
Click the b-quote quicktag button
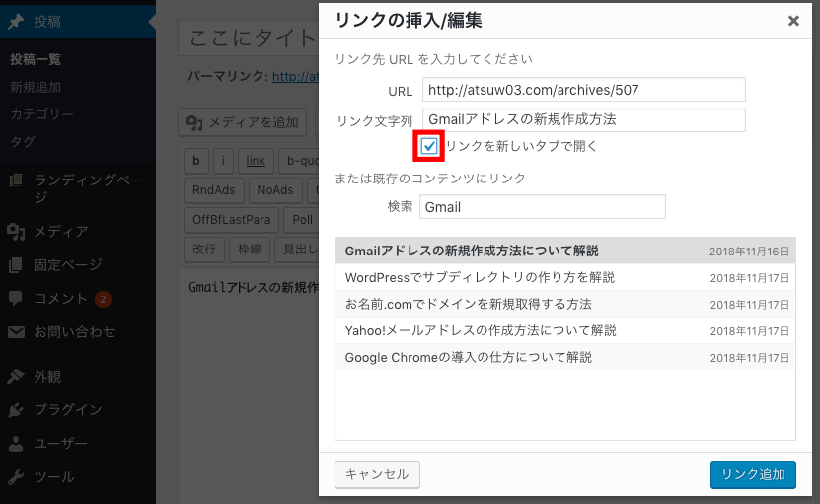pos(299,161)
